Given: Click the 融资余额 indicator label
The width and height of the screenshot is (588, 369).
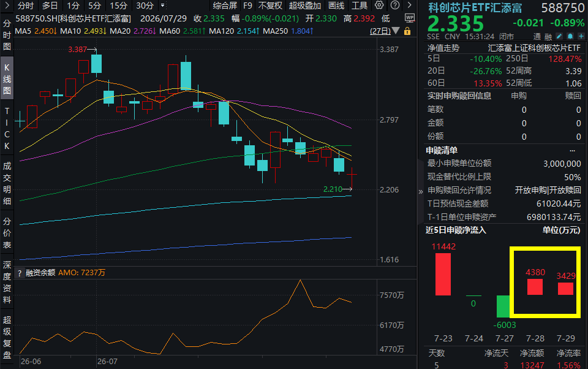Looking at the screenshot, I should point(40,273).
